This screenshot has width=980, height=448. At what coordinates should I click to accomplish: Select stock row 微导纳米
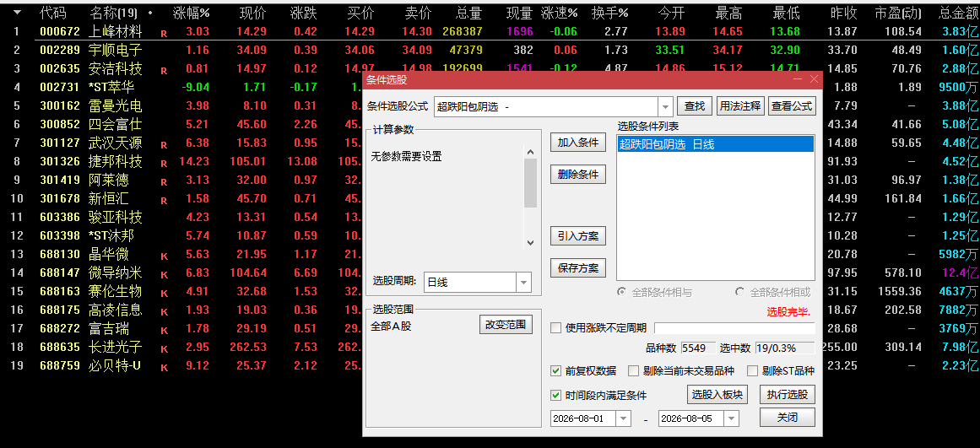pyautogui.click(x=116, y=273)
